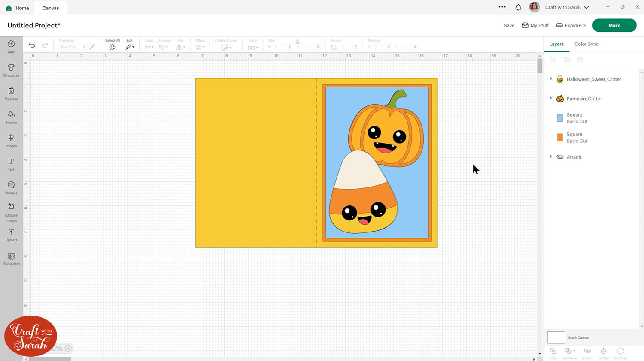Open the Phrases tool

click(11, 187)
